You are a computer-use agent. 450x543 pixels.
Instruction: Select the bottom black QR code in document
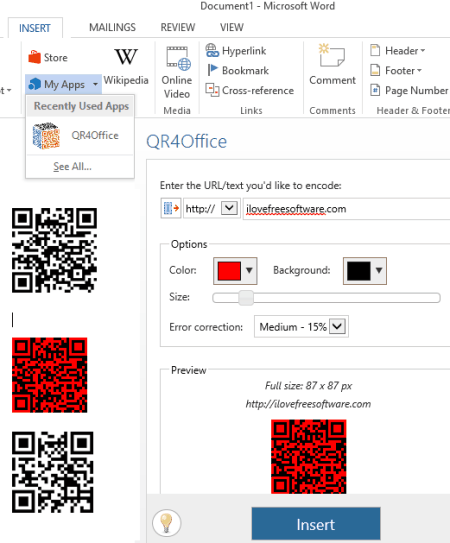[x=53, y=472]
